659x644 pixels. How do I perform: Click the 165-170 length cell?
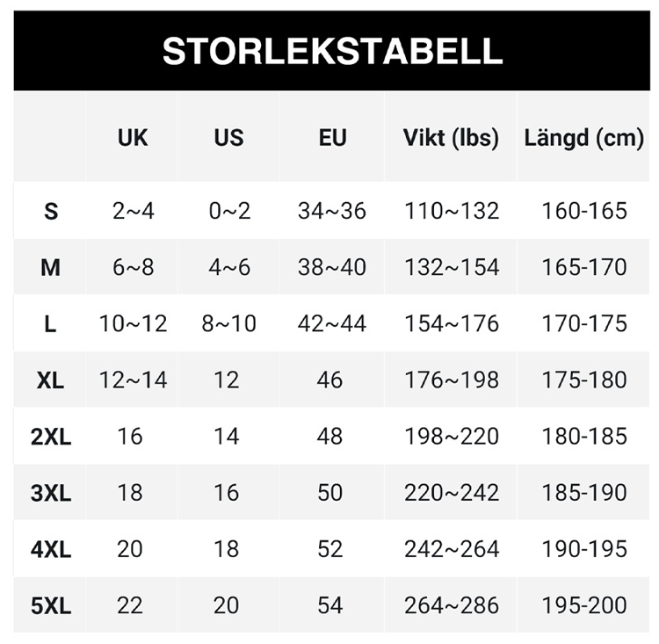[584, 267]
